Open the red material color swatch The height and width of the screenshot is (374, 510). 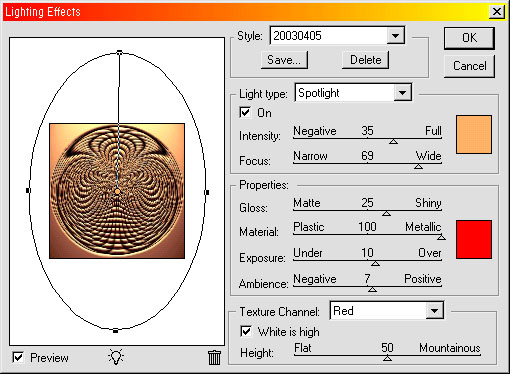(x=474, y=239)
